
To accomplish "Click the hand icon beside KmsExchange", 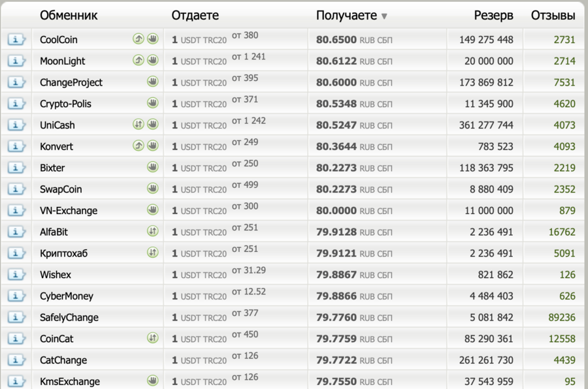I will pyautogui.click(x=152, y=381).
